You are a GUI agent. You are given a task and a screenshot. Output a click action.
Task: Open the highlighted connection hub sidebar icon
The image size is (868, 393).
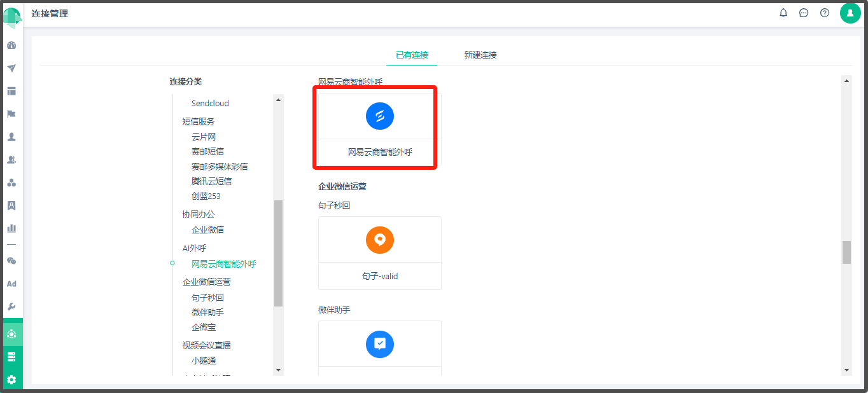click(x=11, y=334)
